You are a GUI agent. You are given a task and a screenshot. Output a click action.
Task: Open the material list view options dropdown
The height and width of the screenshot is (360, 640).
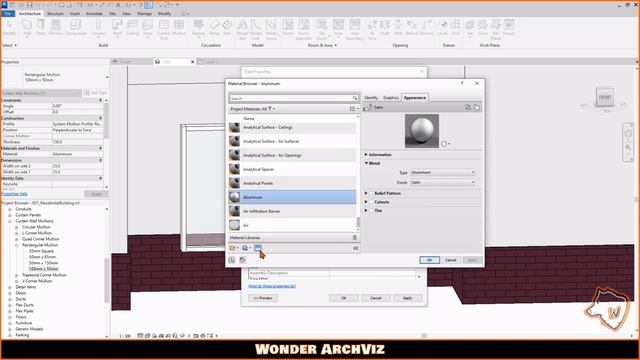tap(354, 109)
